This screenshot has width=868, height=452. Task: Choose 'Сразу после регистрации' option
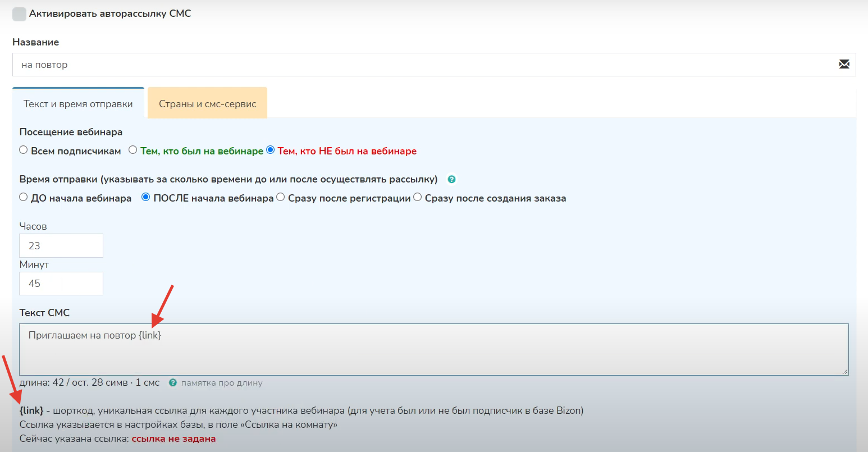(x=281, y=197)
